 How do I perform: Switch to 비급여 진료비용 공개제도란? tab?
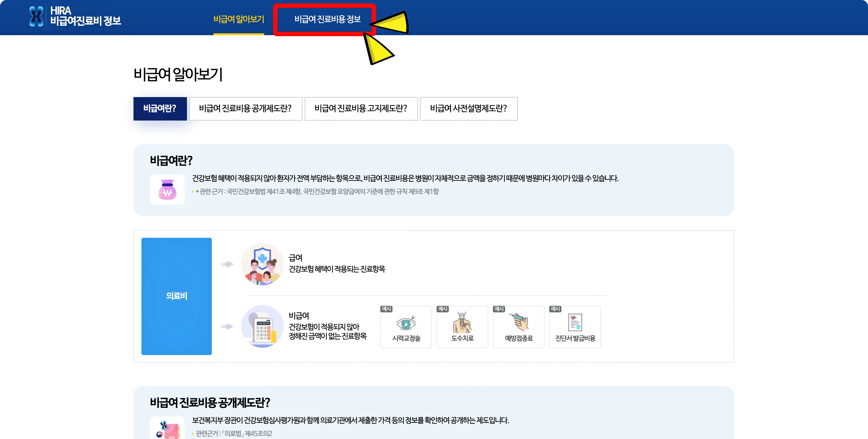246,109
